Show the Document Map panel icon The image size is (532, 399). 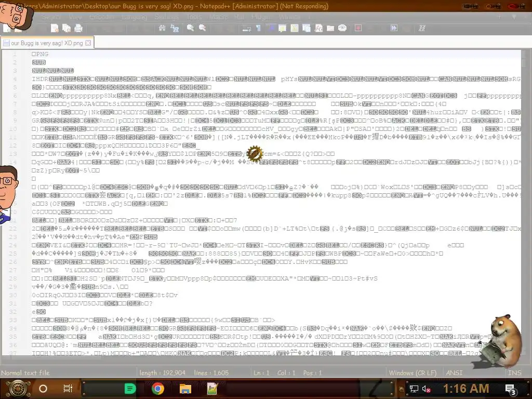[295, 28]
